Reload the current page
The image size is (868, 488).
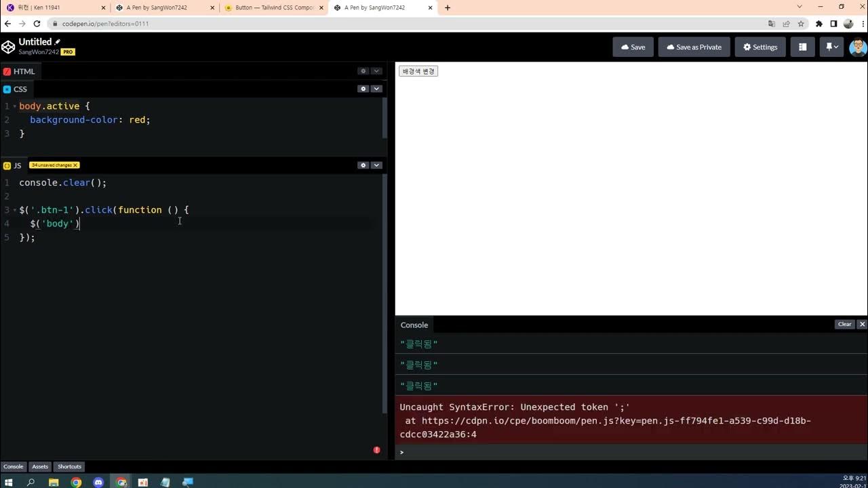[37, 24]
